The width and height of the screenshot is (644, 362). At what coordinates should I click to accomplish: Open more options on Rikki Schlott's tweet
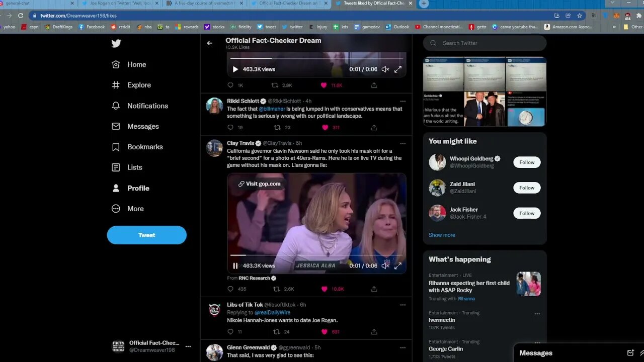tap(403, 101)
